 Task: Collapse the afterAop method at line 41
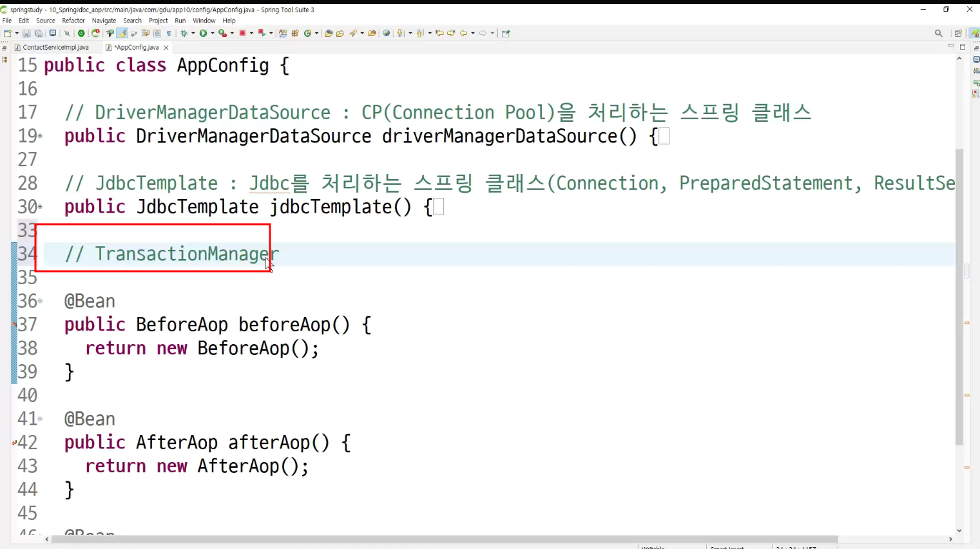(41, 419)
